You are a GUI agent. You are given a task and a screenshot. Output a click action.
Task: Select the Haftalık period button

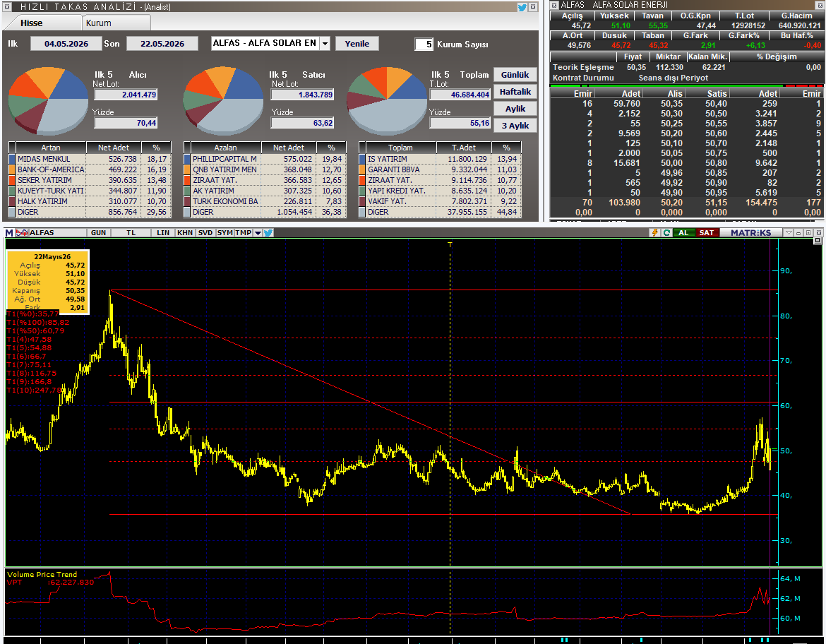coord(515,92)
